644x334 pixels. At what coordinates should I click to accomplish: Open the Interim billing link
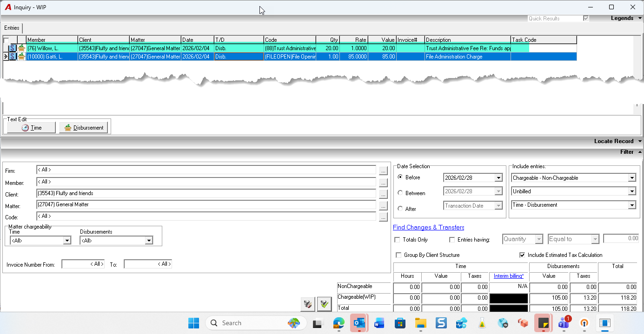tap(509, 276)
